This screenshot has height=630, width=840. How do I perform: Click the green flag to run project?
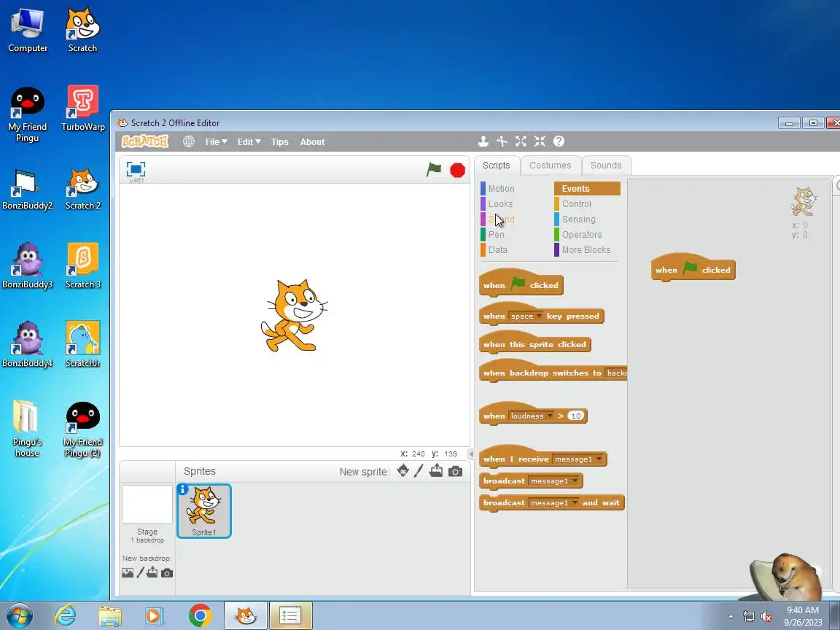[433, 170]
